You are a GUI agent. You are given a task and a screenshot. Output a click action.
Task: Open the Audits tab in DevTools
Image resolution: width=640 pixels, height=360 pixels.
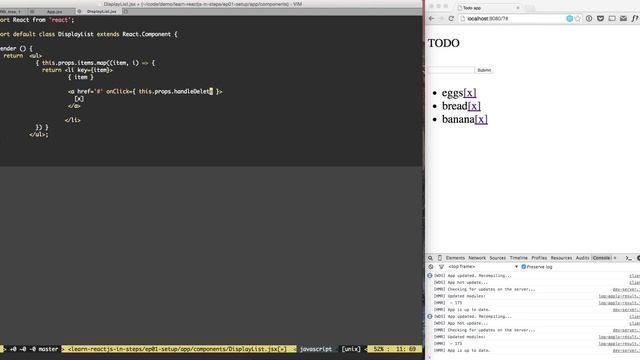[582, 258]
